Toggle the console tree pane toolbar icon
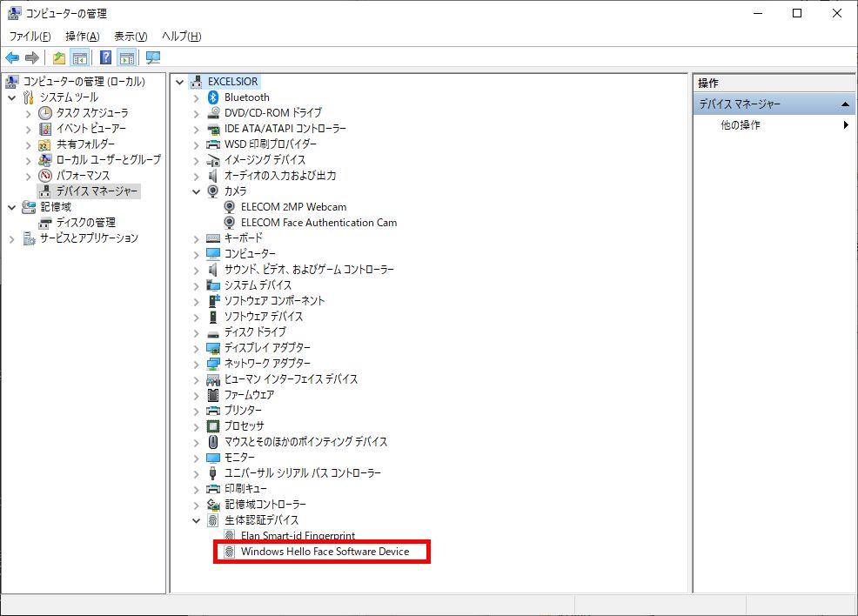This screenshot has height=616, width=858. pyautogui.click(x=79, y=58)
